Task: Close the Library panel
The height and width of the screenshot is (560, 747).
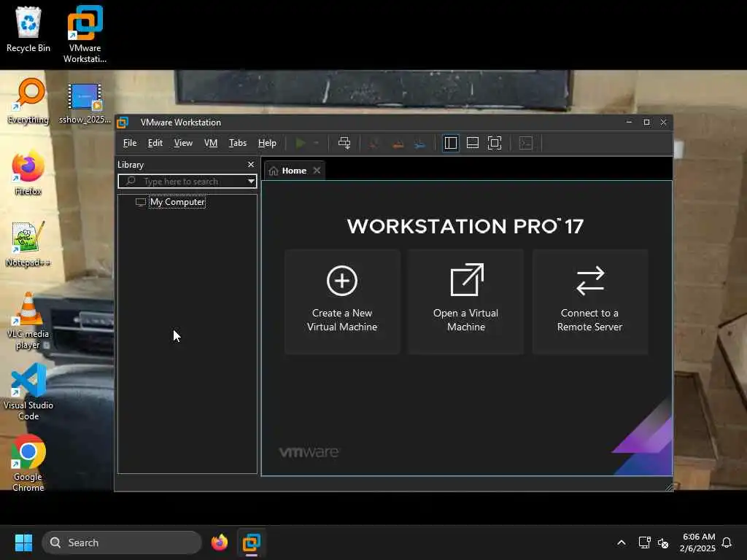Action: tap(251, 164)
